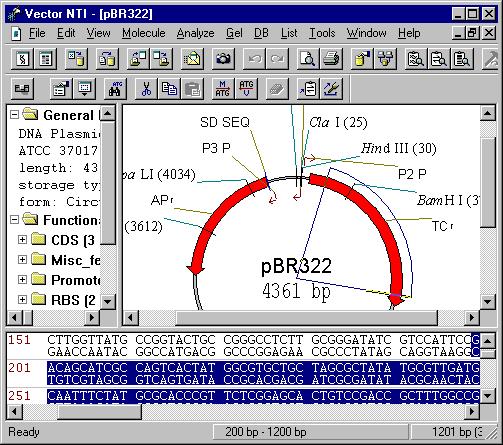Screen dimensions: 503x445
Task: Click the 'TCr' feature label
Action: (x=442, y=226)
